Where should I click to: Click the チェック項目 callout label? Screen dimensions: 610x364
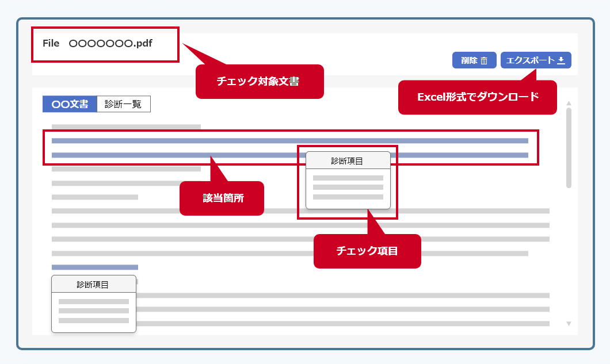[367, 251]
